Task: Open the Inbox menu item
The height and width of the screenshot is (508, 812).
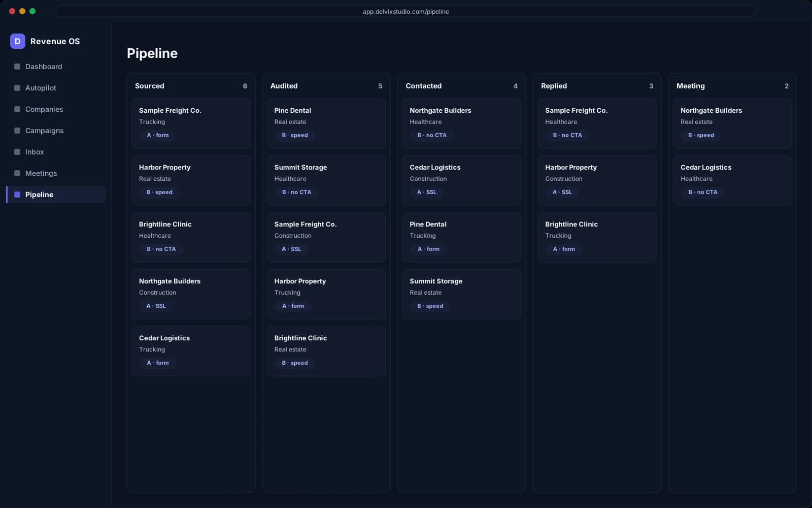Action: pyautogui.click(x=56, y=152)
